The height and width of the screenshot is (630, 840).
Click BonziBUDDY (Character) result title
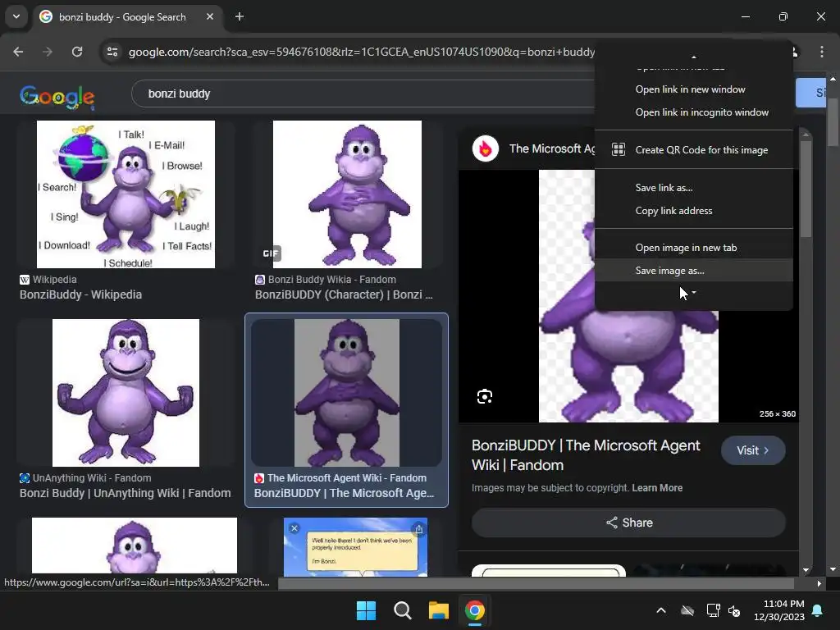coord(344,294)
